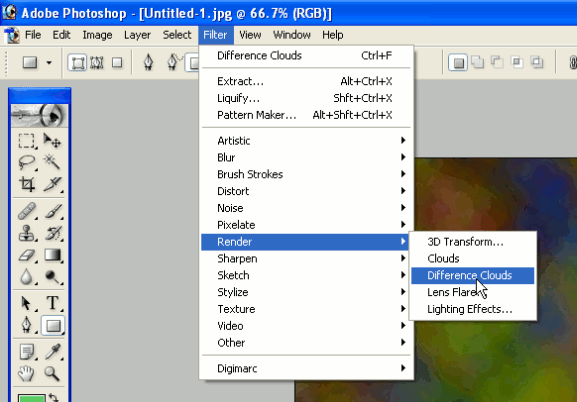Select the Rectangular Marquee tool
Image resolution: width=577 pixels, height=402 pixels.
click(x=26, y=141)
